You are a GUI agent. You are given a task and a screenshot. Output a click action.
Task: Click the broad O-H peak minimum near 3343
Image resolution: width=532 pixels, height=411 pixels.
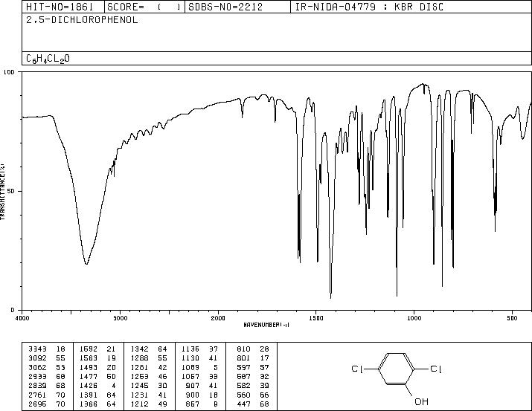pyautogui.click(x=86, y=263)
